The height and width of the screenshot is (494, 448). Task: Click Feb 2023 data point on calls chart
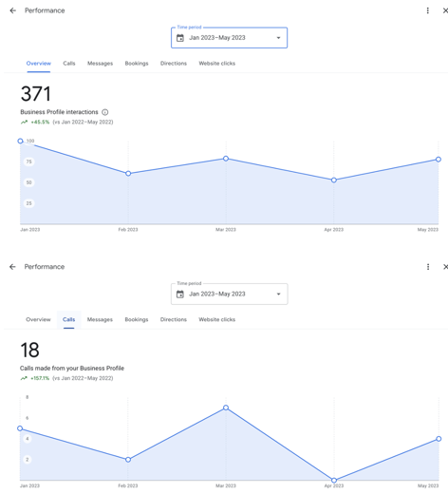click(128, 460)
